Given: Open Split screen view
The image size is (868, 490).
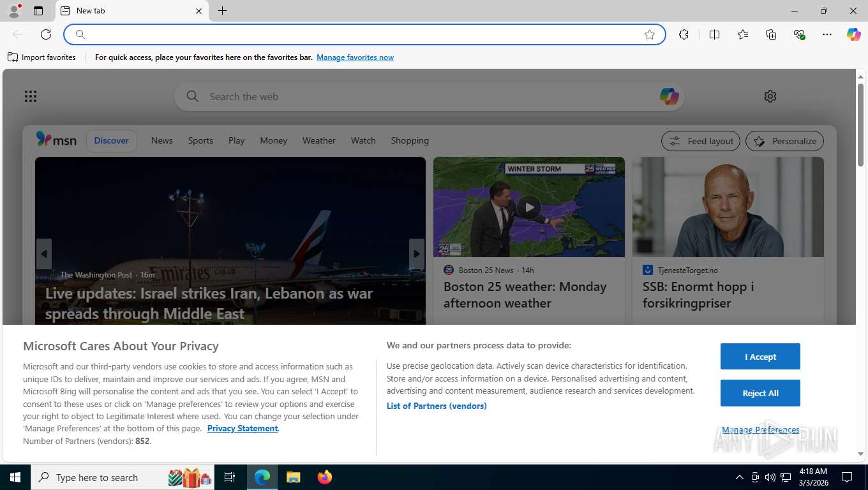Looking at the screenshot, I should 715,34.
